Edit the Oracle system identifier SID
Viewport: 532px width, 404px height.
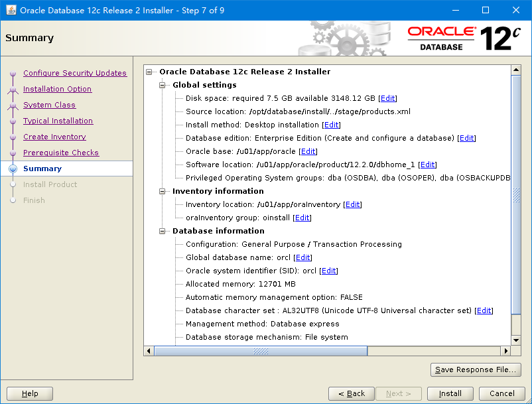click(x=328, y=271)
